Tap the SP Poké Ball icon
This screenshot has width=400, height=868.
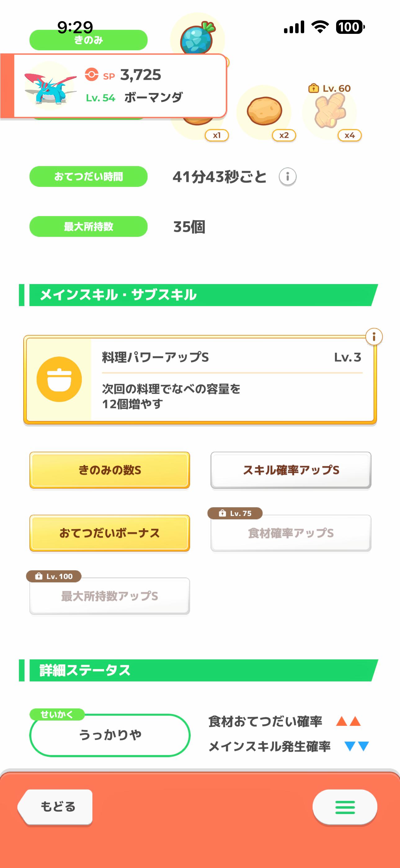tap(91, 75)
